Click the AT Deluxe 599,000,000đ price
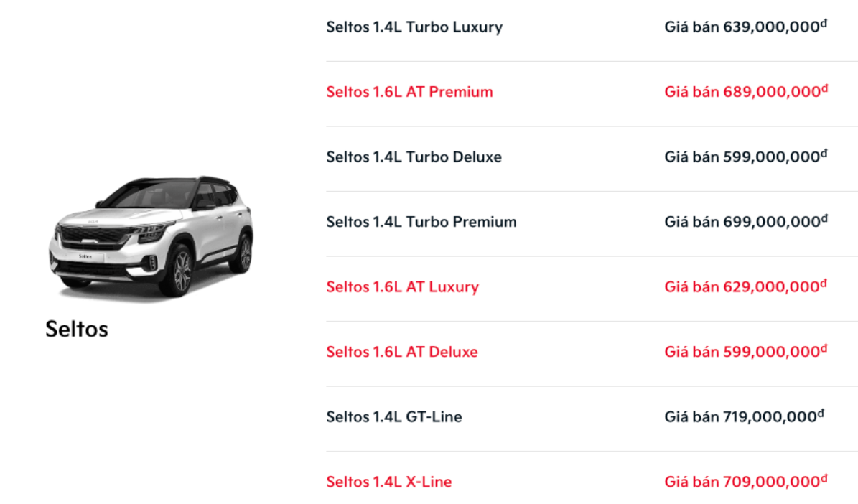The width and height of the screenshot is (858, 504). 745,352
